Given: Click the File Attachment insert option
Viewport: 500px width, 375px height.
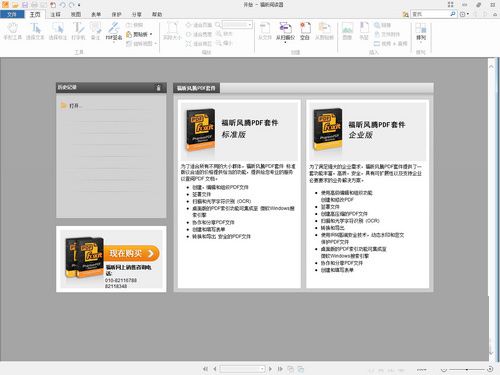Looking at the screenshot, I should [387, 34].
